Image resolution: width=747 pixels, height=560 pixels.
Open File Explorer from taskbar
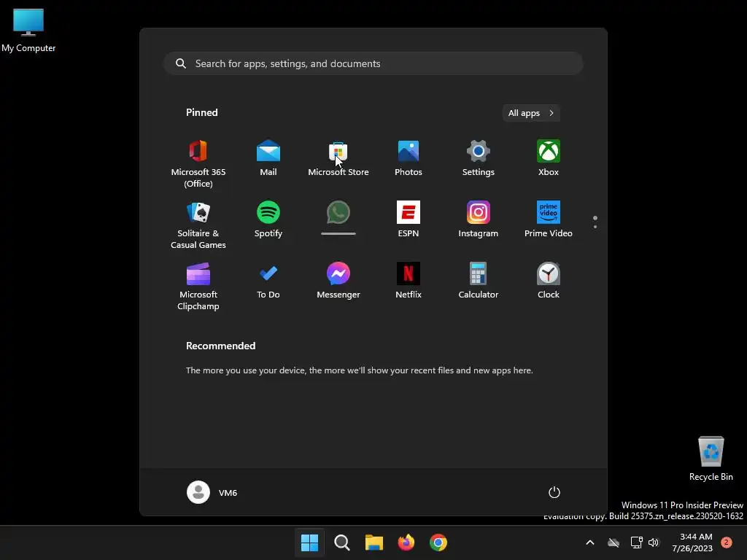(374, 542)
